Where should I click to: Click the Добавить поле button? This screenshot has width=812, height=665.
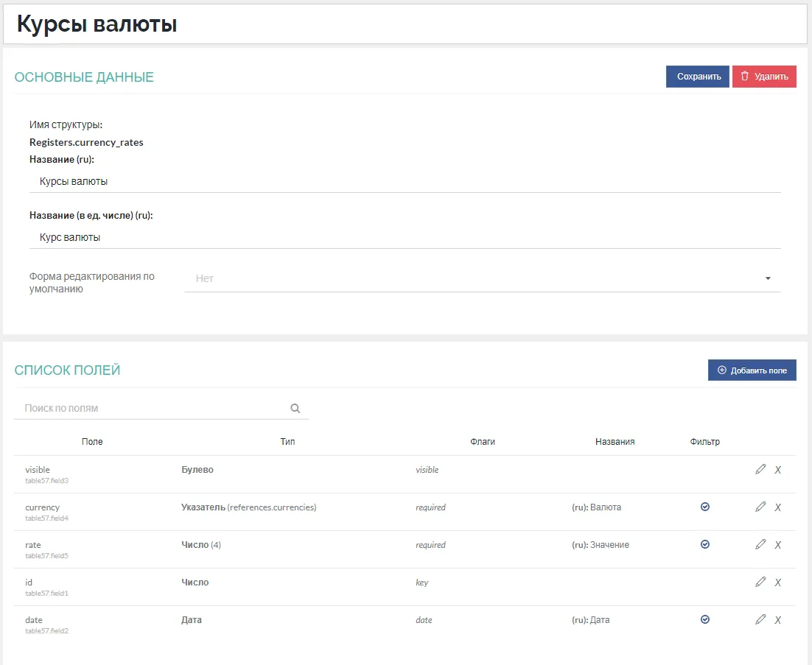[x=752, y=370]
